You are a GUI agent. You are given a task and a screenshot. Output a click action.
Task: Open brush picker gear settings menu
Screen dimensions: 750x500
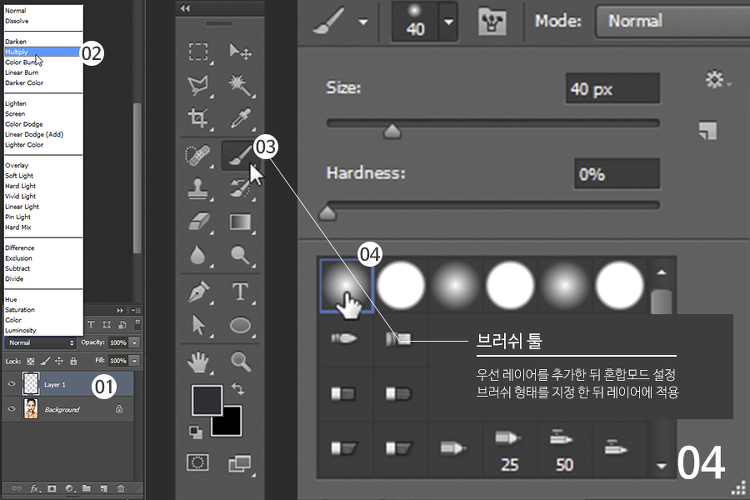pyautogui.click(x=717, y=79)
